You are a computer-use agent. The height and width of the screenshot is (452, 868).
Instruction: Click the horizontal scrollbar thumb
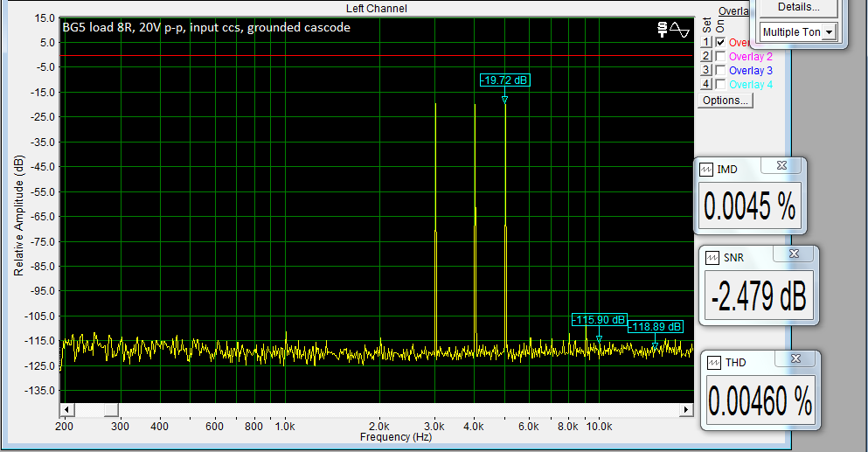[x=111, y=410]
